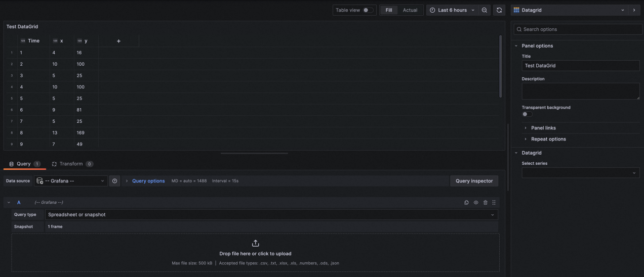Open Select series dropdown

click(581, 173)
